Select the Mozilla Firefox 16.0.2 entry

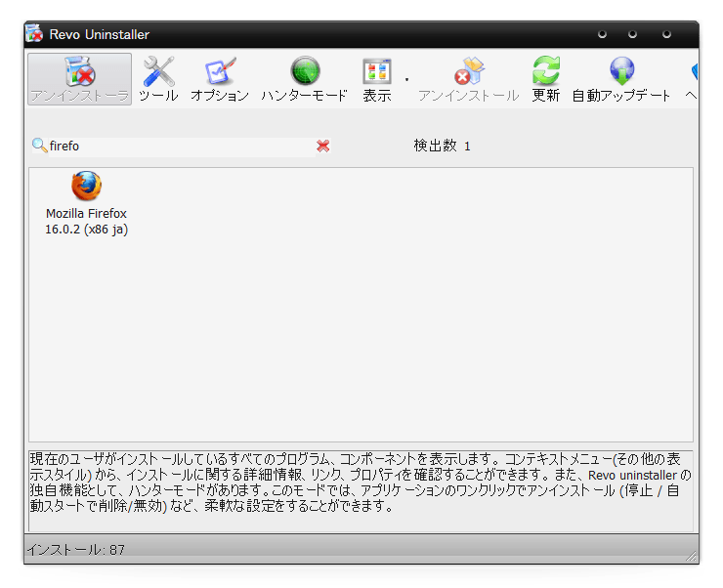[x=86, y=203]
